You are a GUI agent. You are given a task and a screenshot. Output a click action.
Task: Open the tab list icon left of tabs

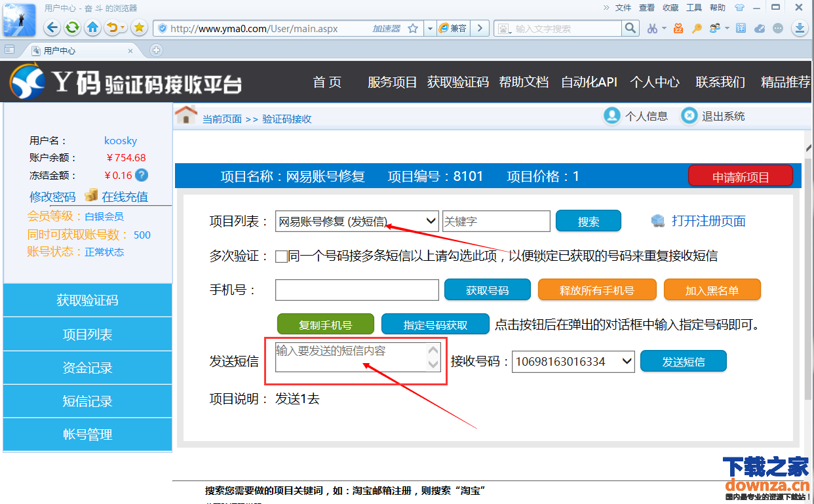tap(9, 49)
